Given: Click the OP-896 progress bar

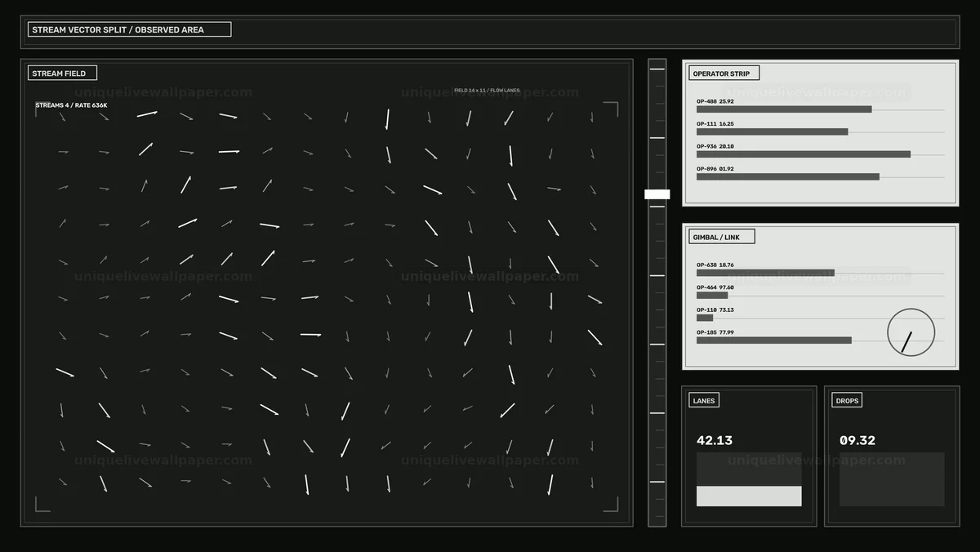Looking at the screenshot, I should pyautogui.click(x=788, y=176).
